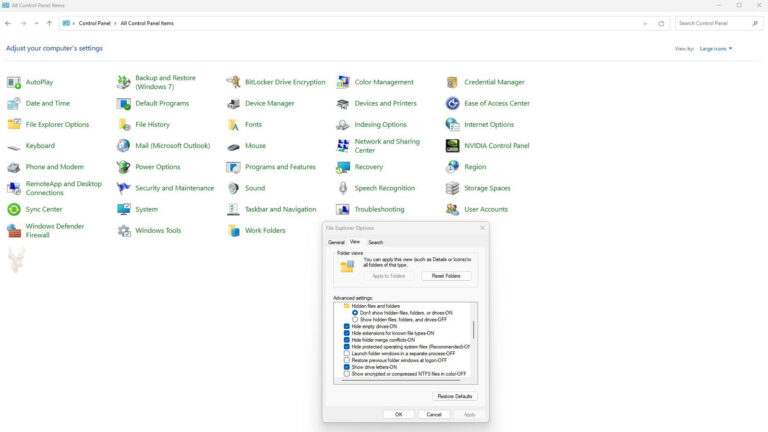
Task: Refresh the Control Panel window
Action: [661, 24]
